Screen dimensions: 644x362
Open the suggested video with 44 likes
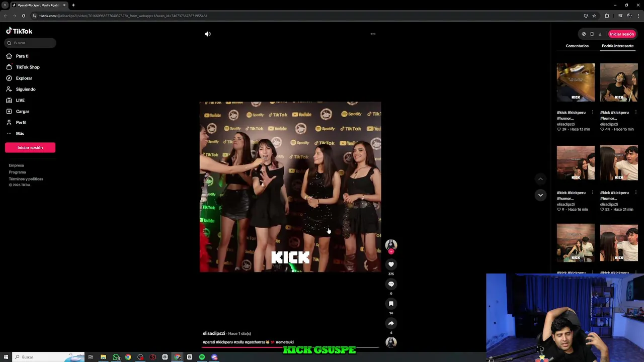(x=619, y=82)
